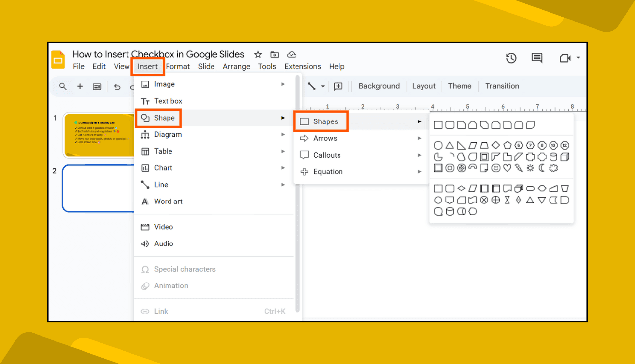Undo the last action
The width and height of the screenshot is (635, 364).
[x=117, y=86]
